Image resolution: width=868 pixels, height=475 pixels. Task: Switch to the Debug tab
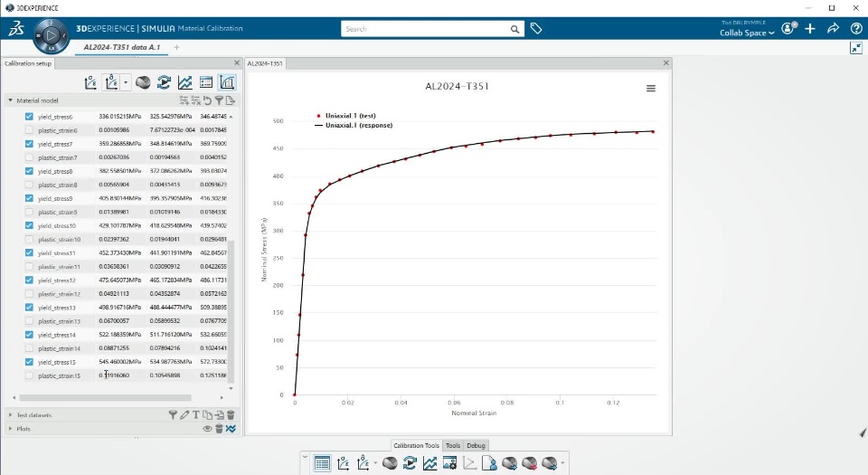coord(476,445)
